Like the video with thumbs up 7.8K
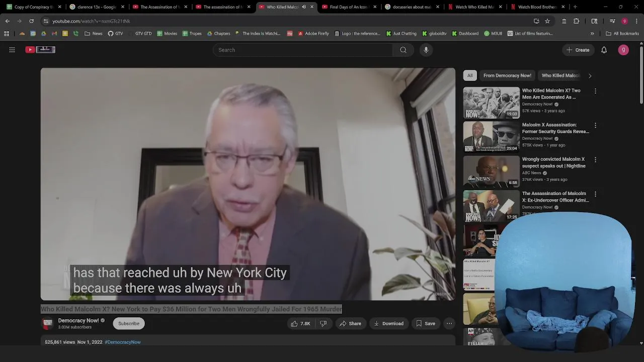The image size is (644, 362). coord(300,323)
